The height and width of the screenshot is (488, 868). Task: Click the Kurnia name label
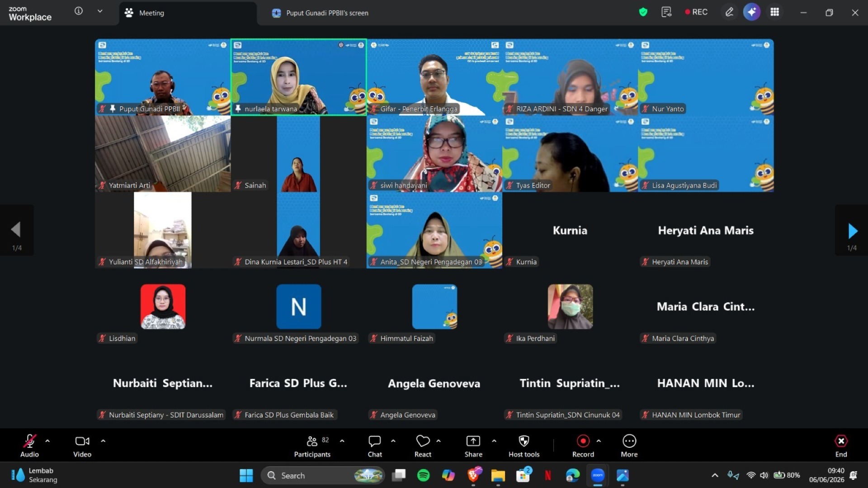click(x=522, y=262)
